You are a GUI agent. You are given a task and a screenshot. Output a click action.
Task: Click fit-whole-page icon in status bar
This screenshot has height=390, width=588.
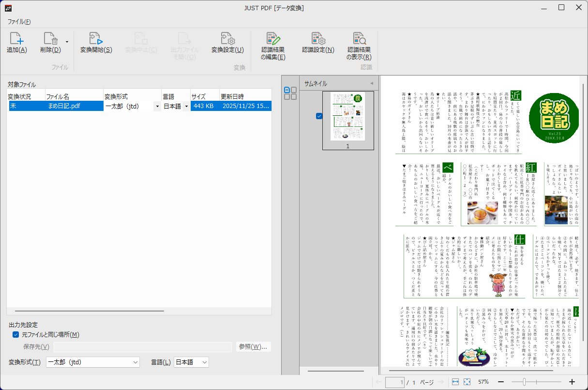click(467, 382)
